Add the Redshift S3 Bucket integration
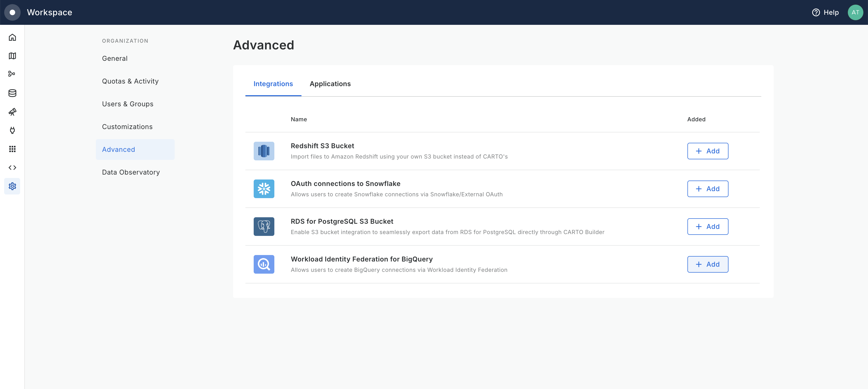 click(x=707, y=151)
